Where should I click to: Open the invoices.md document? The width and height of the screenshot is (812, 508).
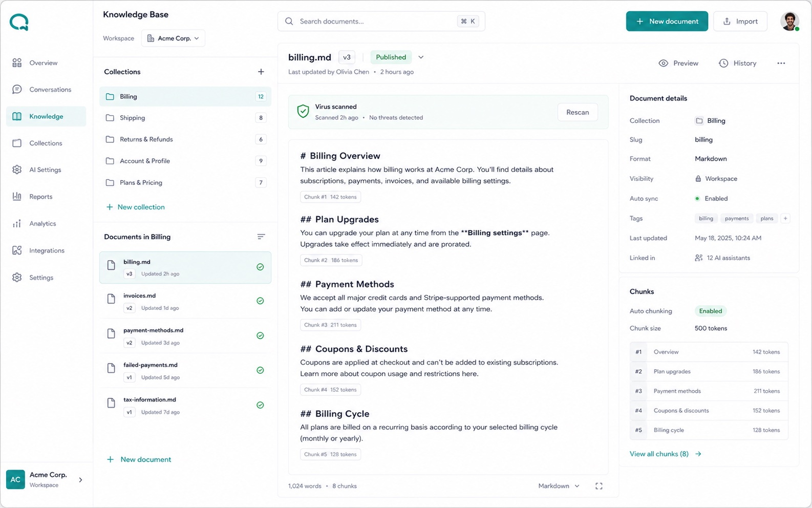pyautogui.click(x=185, y=302)
